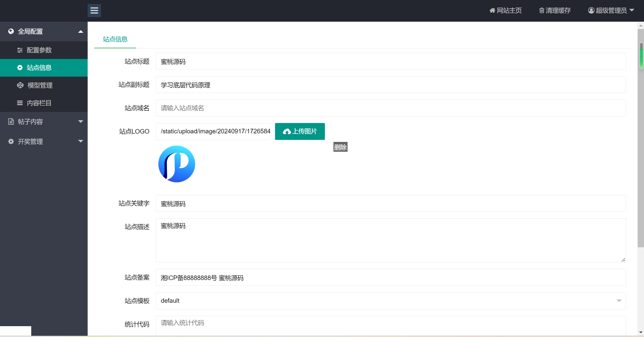The width and height of the screenshot is (644, 337).
Task: Click the 站点LOGO path field
Action: pyautogui.click(x=213, y=131)
